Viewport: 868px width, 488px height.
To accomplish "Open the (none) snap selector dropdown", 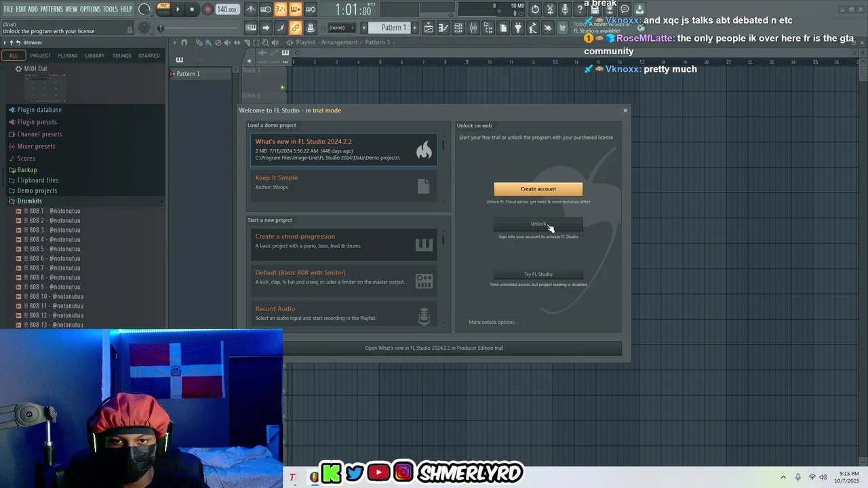I will tap(341, 28).
